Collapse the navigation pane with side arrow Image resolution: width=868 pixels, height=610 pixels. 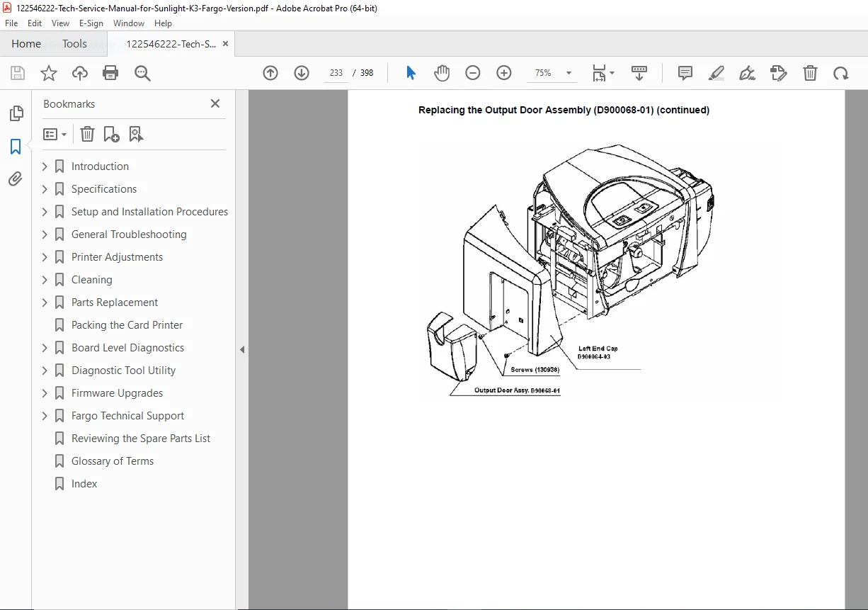242,349
